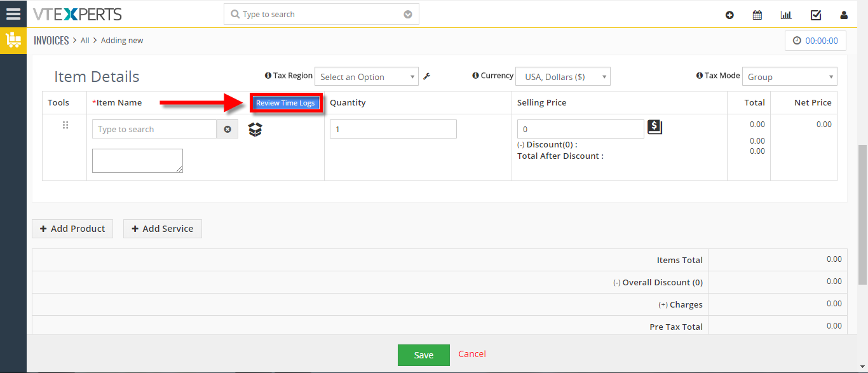Save the invoice
The image size is (868, 373).
click(424, 355)
